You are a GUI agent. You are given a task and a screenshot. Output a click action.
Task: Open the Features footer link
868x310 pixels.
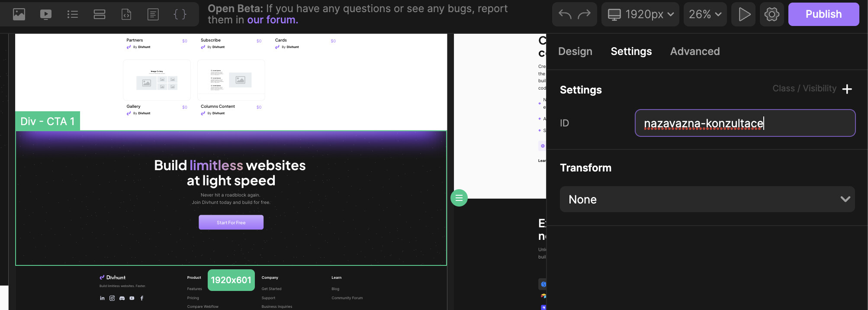[x=195, y=289]
